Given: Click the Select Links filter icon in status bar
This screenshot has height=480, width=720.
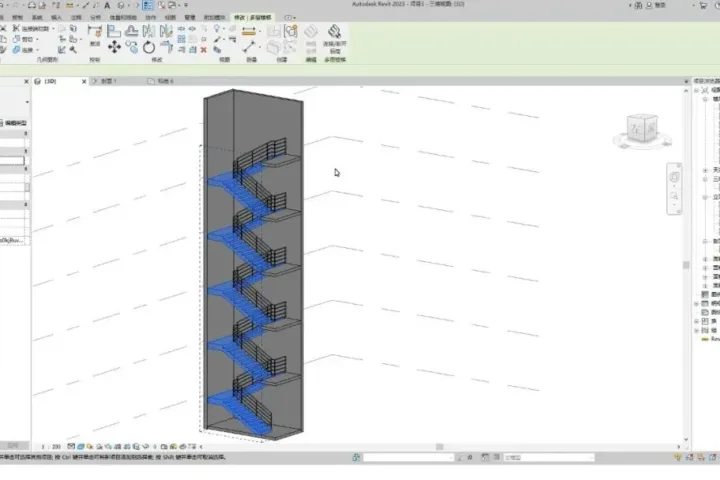Looking at the screenshot, I should point(678,457).
